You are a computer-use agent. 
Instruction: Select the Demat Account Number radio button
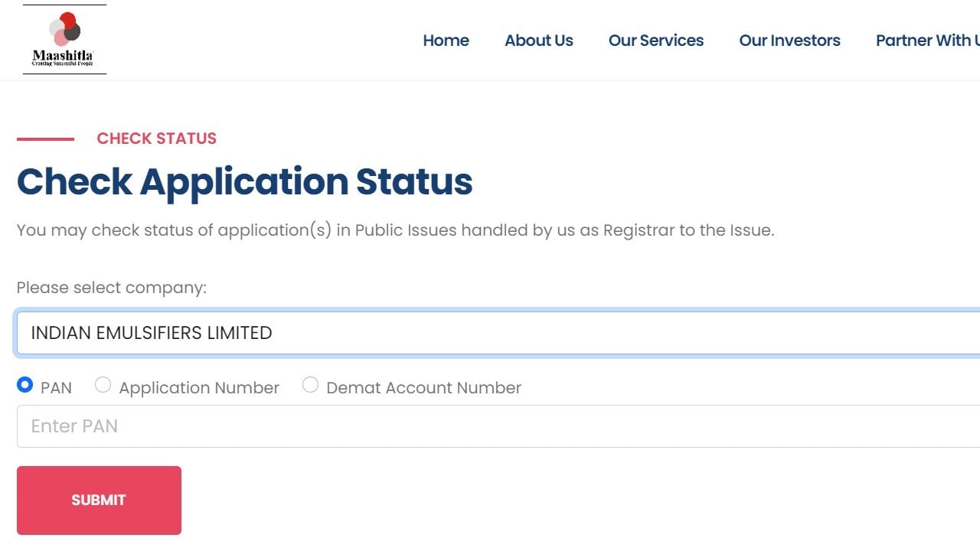click(x=310, y=385)
